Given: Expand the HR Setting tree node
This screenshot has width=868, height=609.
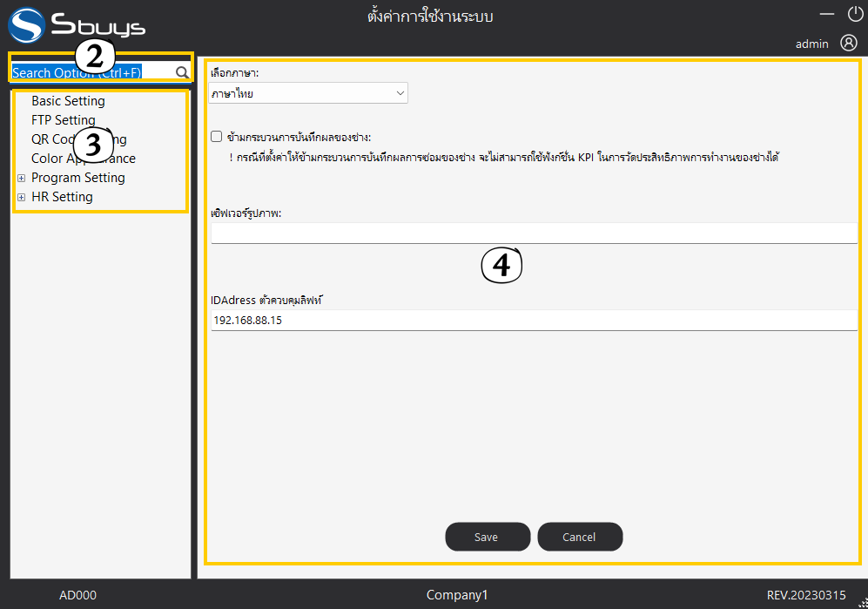Looking at the screenshot, I should tap(22, 198).
